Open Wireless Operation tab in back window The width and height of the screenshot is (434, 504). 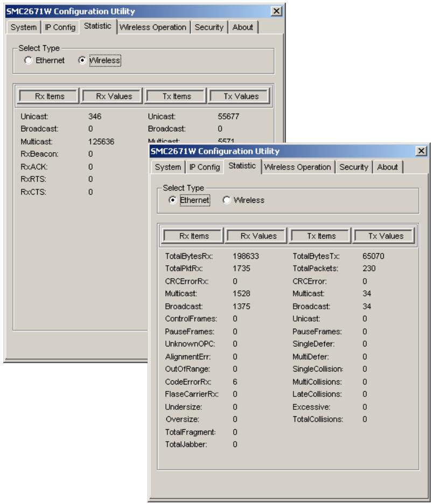(x=153, y=27)
